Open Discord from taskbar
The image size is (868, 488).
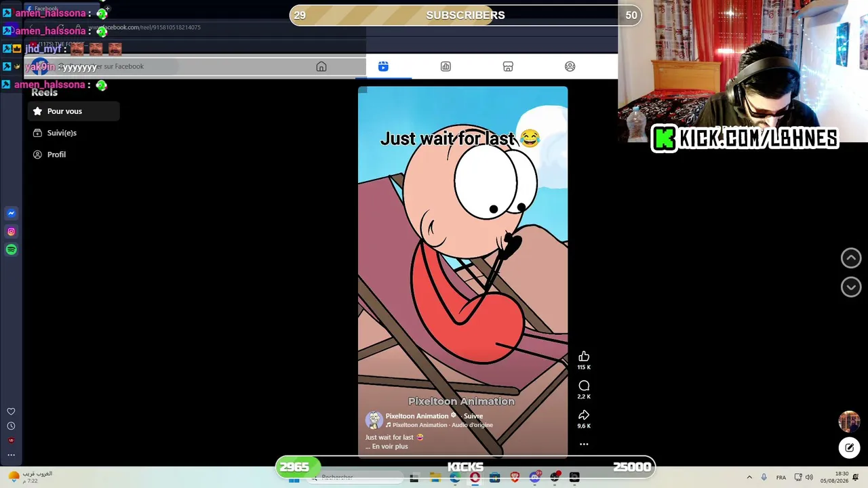click(x=534, y=478)
